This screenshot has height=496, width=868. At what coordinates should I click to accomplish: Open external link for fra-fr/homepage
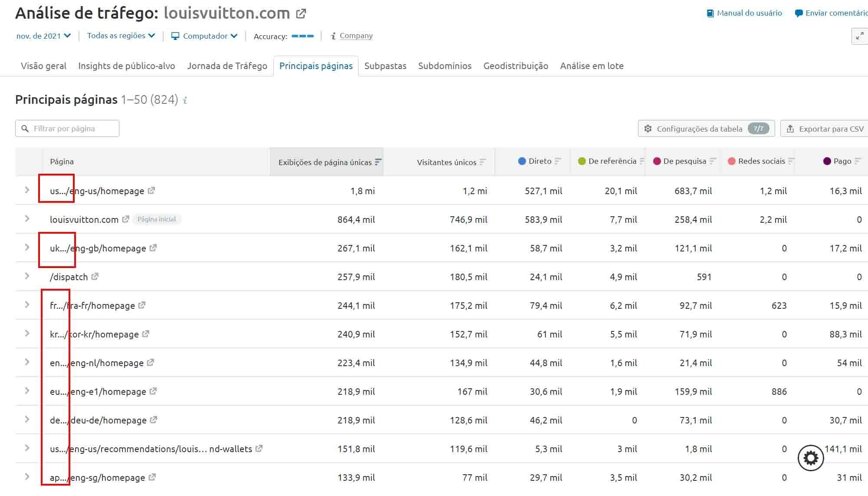(141, 305)
